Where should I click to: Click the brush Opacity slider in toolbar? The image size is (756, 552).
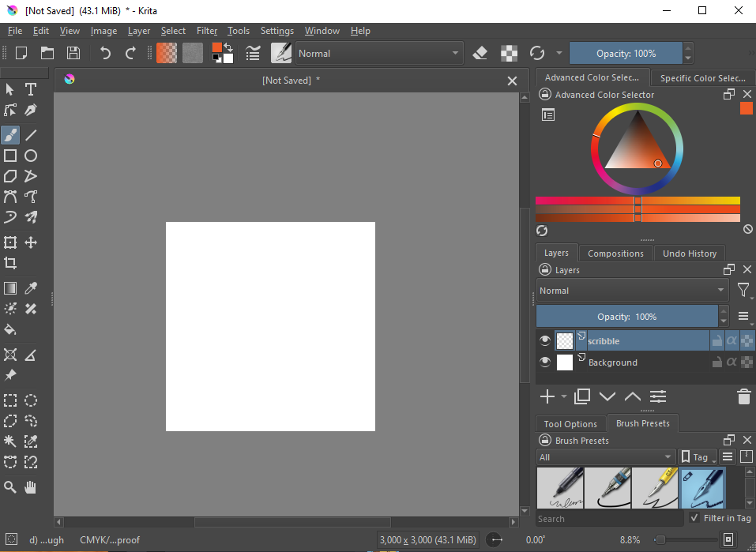(625, 54)
